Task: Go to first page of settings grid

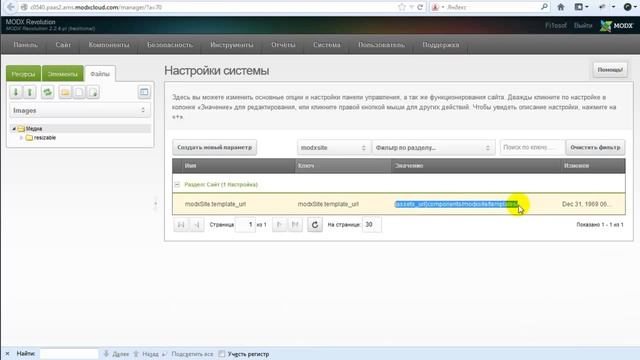Action: point(181,224)
